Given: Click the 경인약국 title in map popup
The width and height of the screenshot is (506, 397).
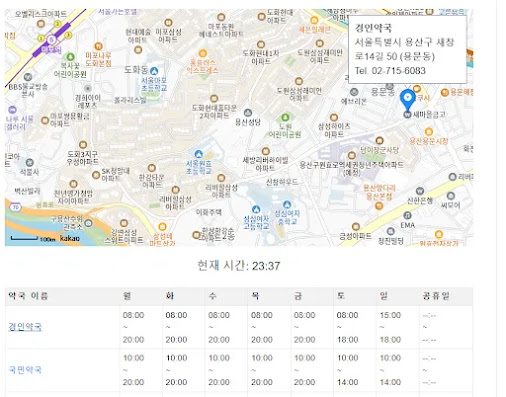Looking at the screenshot, I should pos(373,27).
